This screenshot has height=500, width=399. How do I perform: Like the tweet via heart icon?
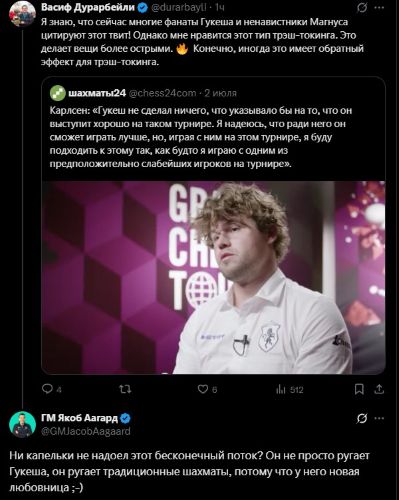(203, 389)
